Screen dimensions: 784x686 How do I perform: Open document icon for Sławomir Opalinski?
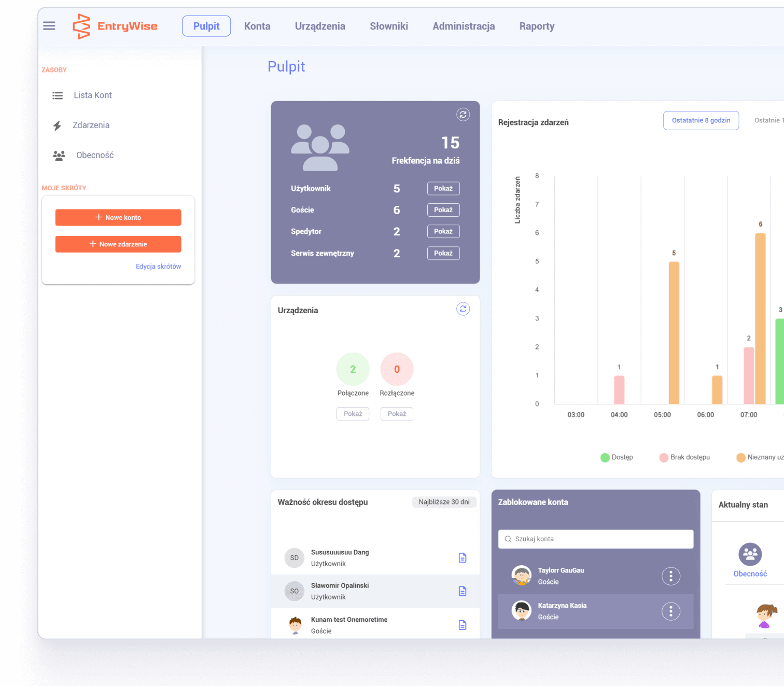pyautogui.click(x=463, y=591)
